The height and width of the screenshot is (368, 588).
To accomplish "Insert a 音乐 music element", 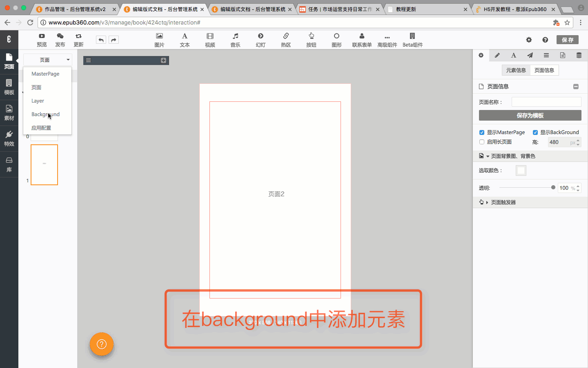I will coord(235,40).
